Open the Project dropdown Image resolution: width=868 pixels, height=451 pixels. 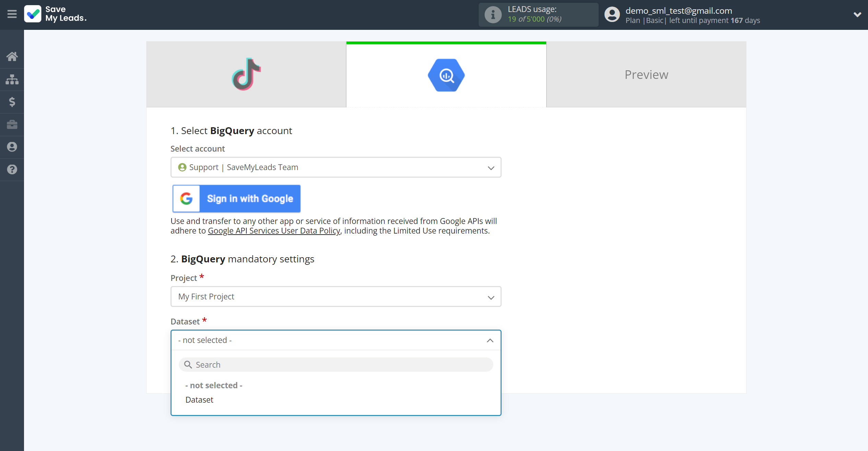(x=336, y=297)
